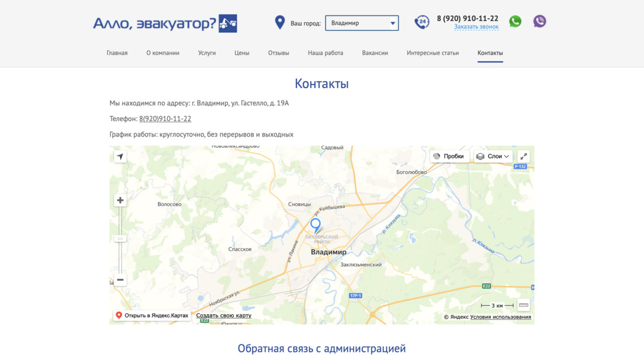Click the Владимир city label on map
Viewport: 644px width, 362px height.
[328, 252]
